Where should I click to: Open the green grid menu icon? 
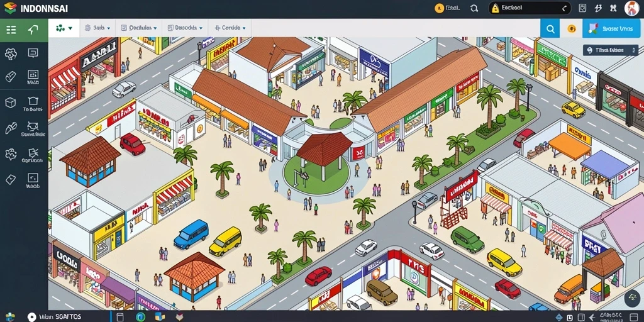tap(11, 30)
